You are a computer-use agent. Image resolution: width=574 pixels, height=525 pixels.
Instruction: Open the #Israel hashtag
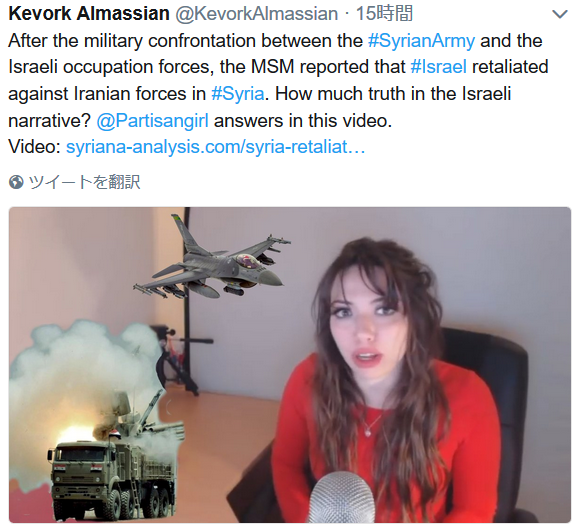tap(439, 67)
